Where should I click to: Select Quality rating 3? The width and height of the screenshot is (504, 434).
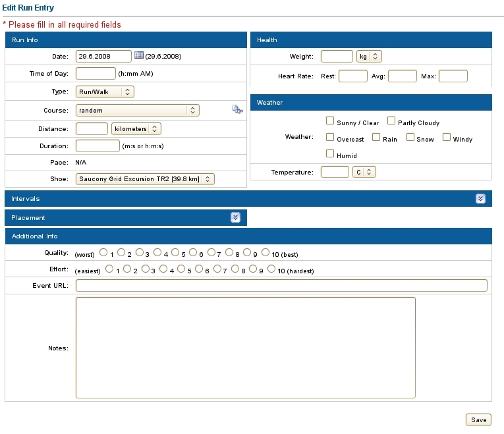[x=139, y=252]
